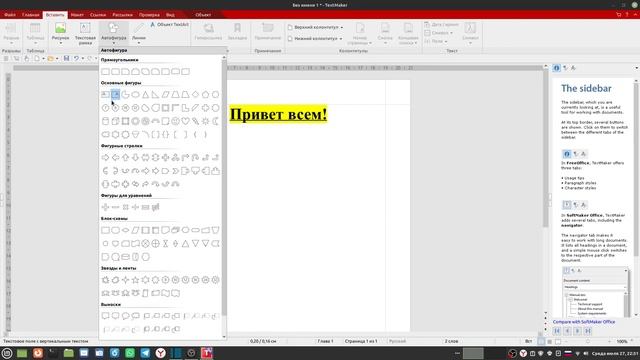Open the Объект ribbon tab

click(x=203, y=15)
